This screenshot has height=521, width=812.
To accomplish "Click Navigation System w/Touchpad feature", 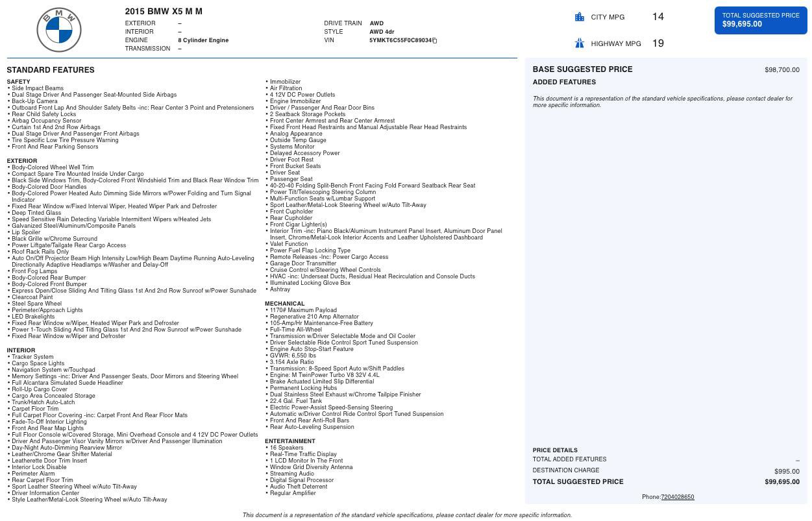I will point(53,370).
